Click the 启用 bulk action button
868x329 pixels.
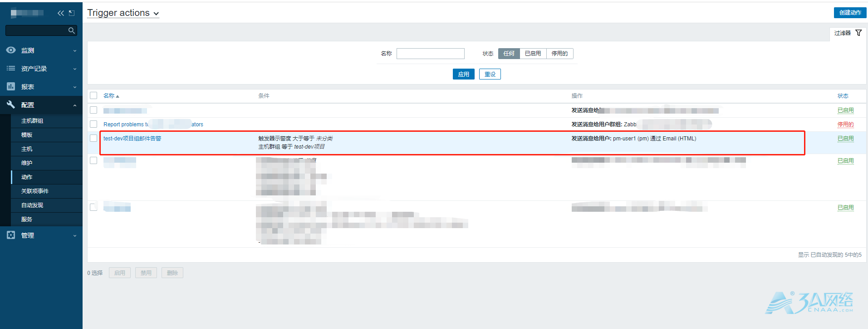pos(120,273)
